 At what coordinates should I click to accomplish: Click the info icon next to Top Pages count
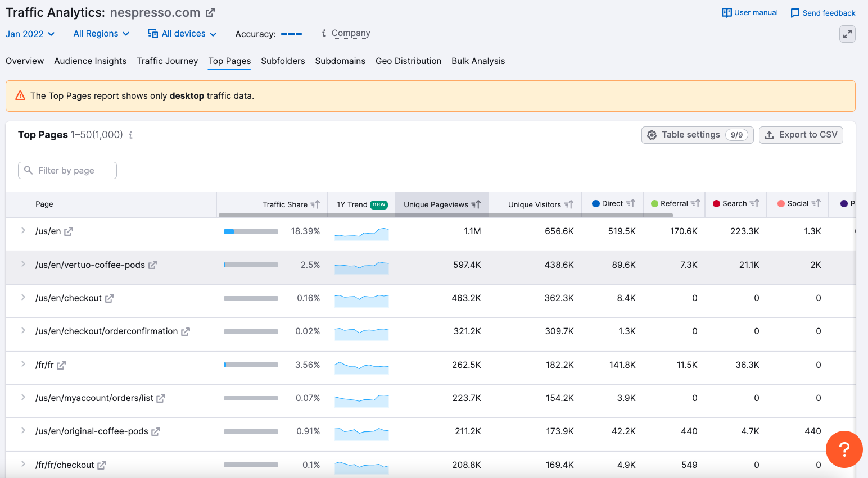click(x=131, y=135)
